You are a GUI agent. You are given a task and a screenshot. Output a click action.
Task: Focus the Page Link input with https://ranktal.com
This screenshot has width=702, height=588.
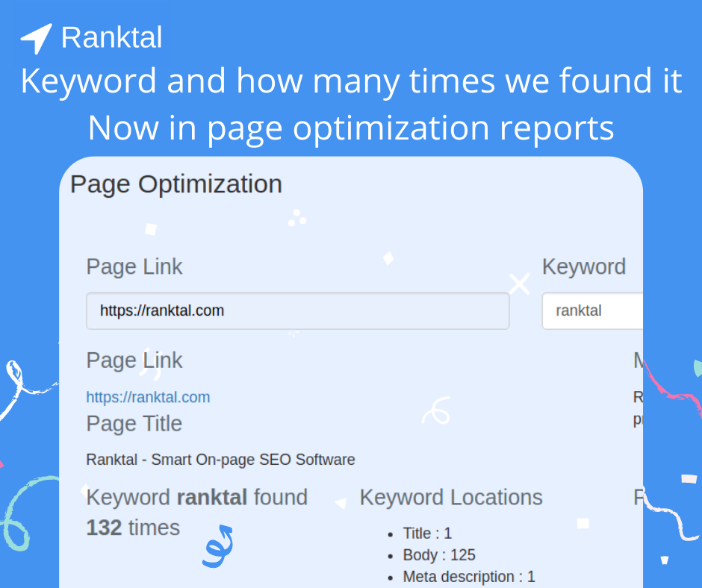pos(298,311)
